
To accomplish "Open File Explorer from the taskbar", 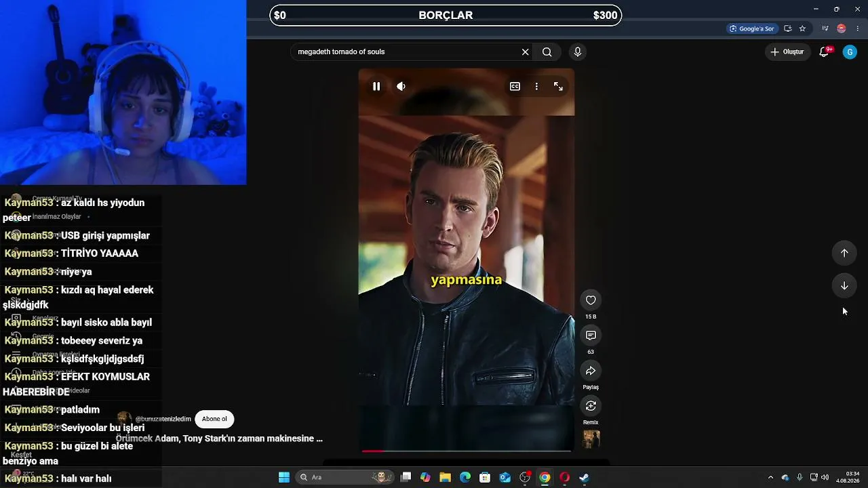I will pos(445,477).
